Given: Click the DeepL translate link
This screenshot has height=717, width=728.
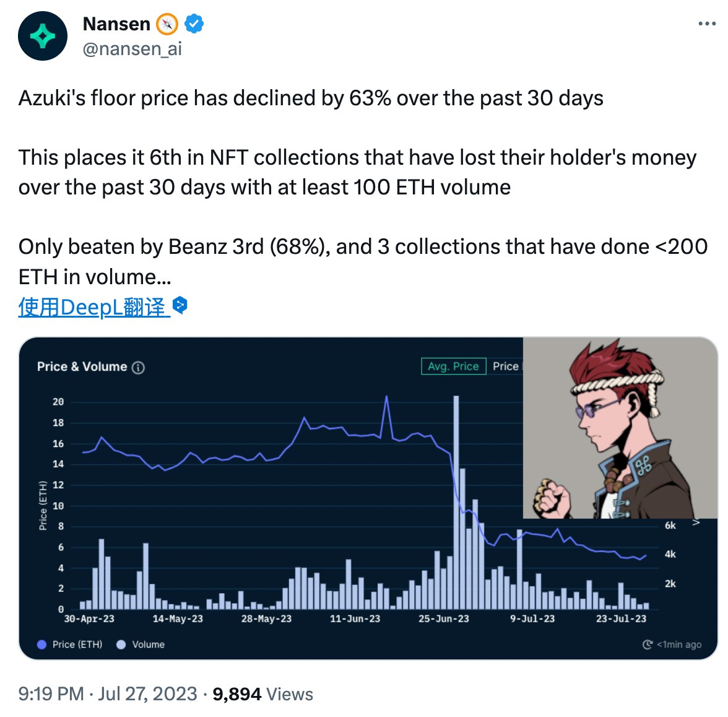Looking at the screenshot, I should point(93,307).
